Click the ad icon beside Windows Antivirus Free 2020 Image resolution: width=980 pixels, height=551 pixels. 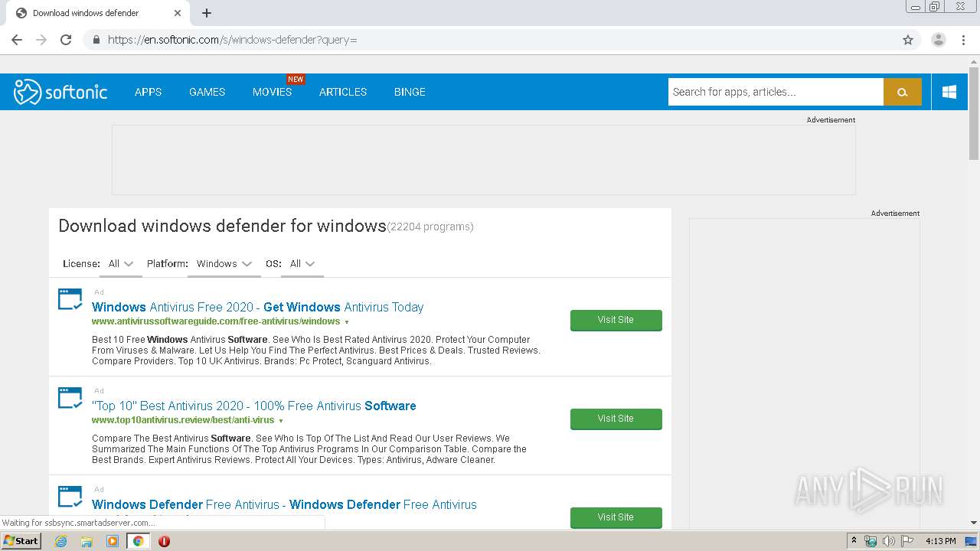[x=70, y=299]
